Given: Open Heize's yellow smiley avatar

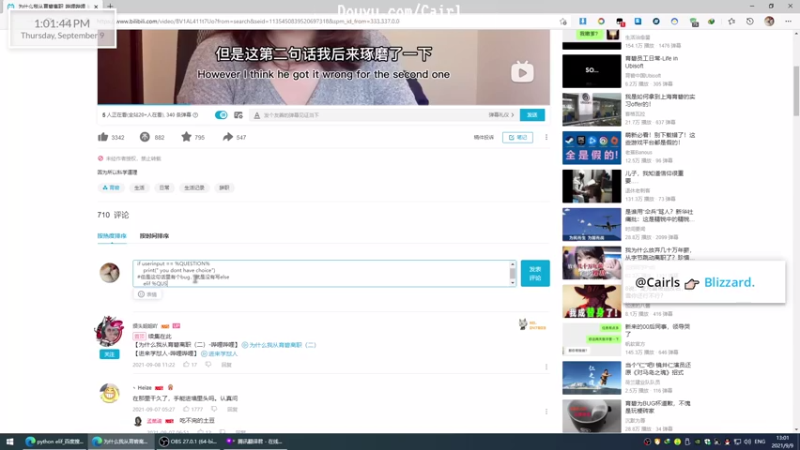Looking at the screenshot, I should click(109, 393).
